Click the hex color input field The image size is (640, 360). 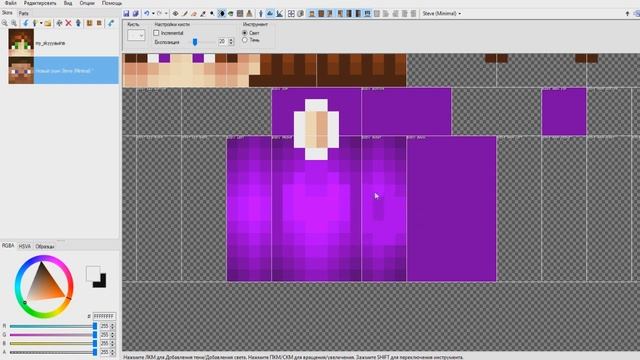click(x=104, y=316)
